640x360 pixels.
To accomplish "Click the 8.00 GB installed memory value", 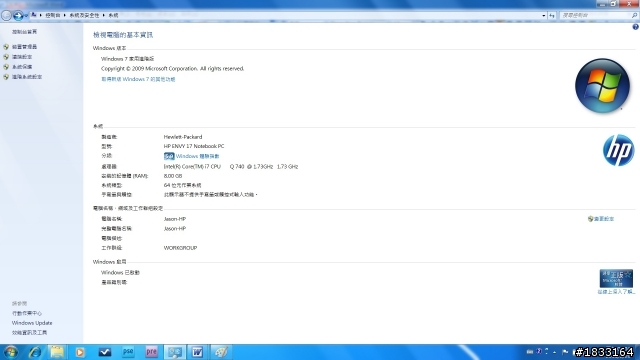I will point(173,176).
